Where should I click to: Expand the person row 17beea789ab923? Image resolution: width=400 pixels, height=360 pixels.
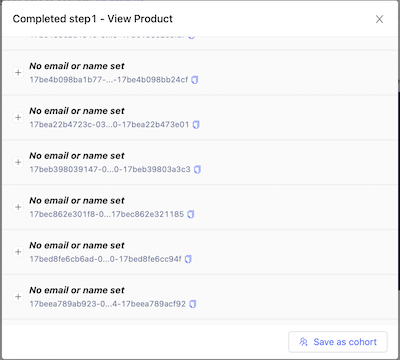[x=18, y=297]
